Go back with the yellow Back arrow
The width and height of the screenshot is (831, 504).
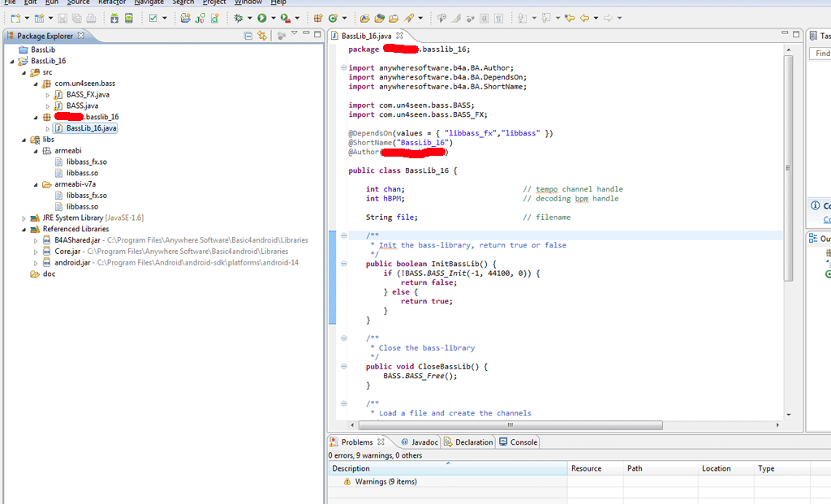click(x=584, y=19)
